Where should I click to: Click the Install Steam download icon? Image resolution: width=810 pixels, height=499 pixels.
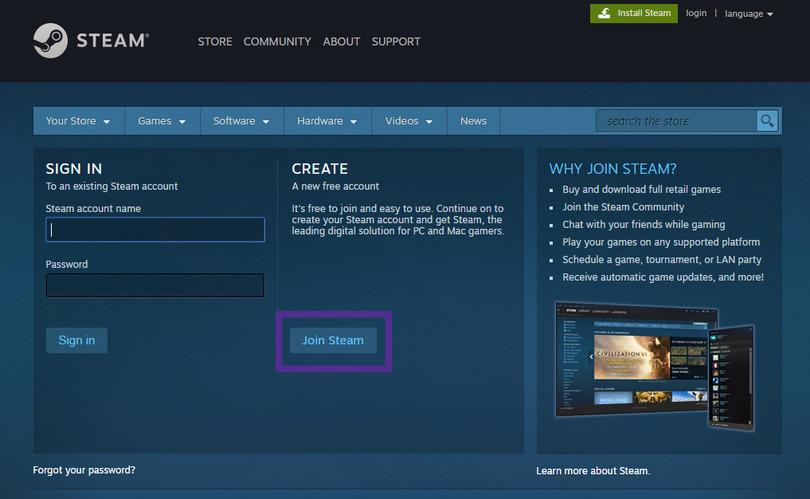click(x=604, y=13)
